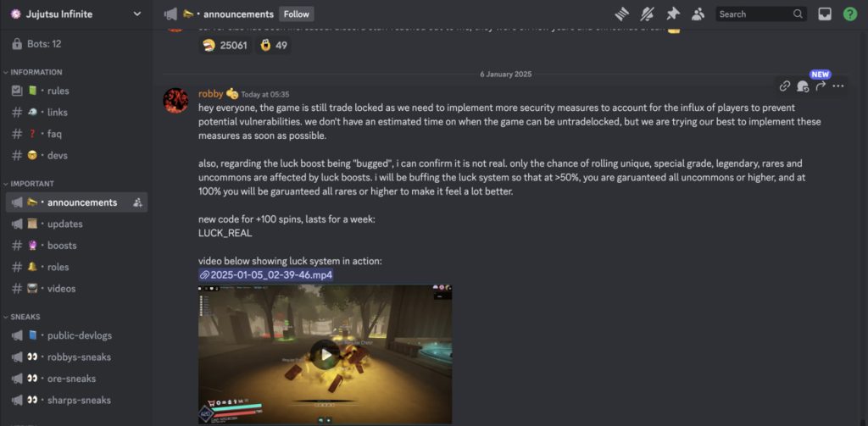The width and height of the screenshot is (868, 426).
Task: Open the rules channel
Action: (x=76, y=91)
